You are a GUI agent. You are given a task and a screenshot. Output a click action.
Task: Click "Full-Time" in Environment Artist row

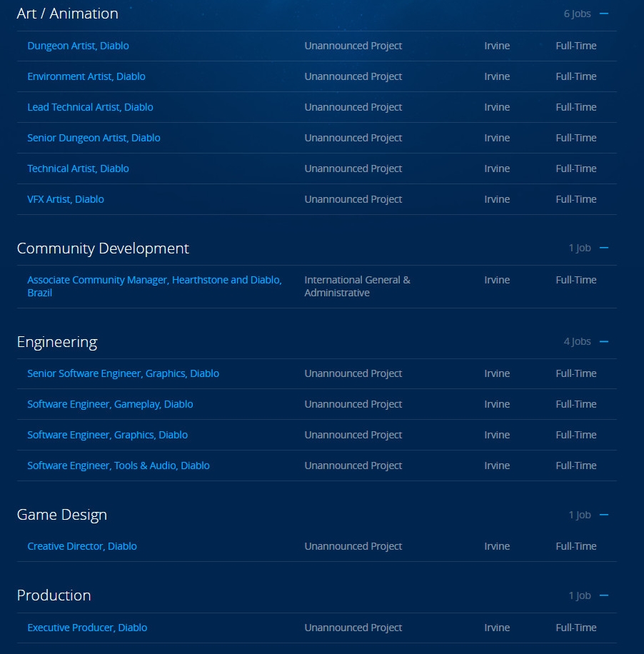(x=576, y=76)
